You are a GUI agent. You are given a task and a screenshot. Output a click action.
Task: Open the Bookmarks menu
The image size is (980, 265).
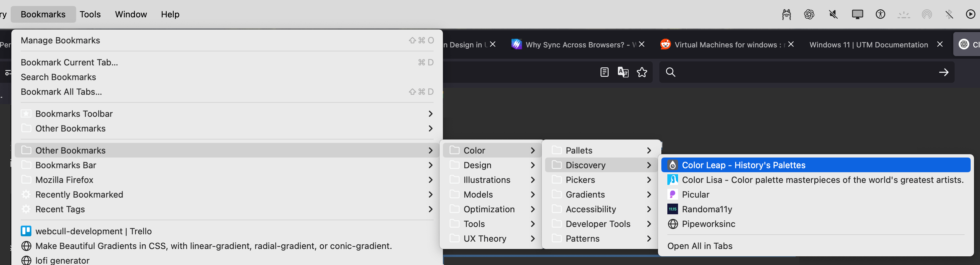tap(43, 14)
